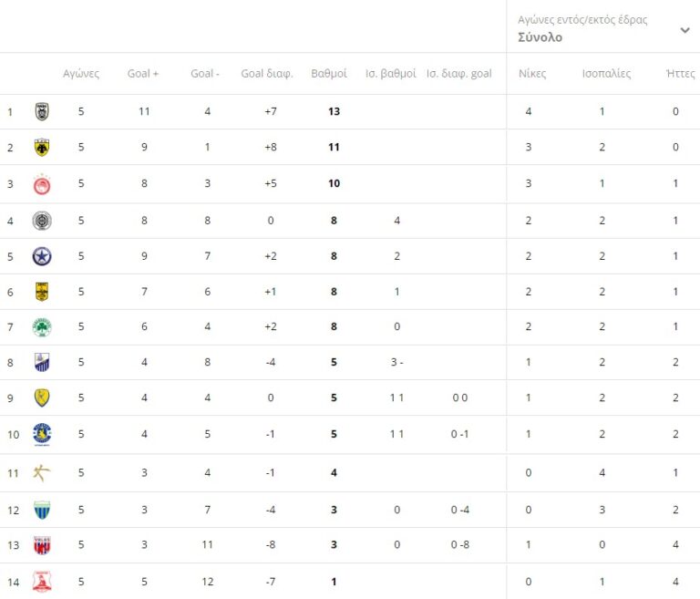Viewport: 700px width, 599px height.
Task: Sort by the Βαθμοί column header
Action: click(x=328, y=74)
